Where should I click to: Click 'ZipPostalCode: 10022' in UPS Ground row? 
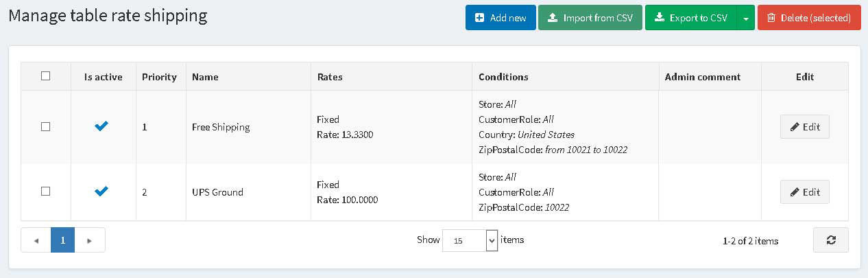[524, 207]
